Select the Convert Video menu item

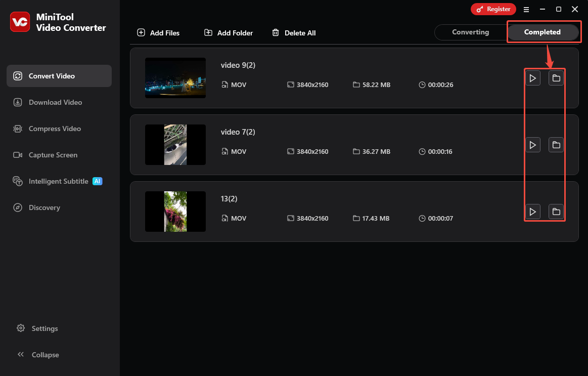click(x=52, y=76)
